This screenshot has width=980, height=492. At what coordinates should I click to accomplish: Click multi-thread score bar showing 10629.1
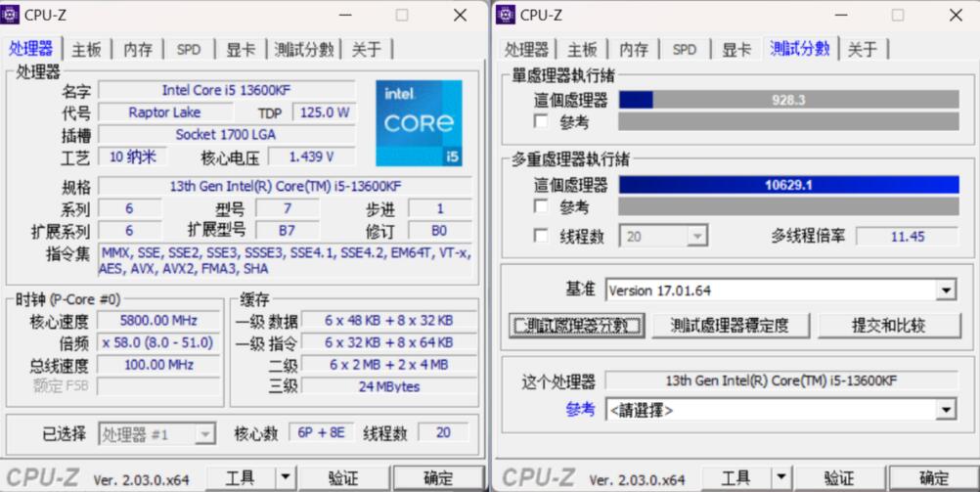point(788,185)
